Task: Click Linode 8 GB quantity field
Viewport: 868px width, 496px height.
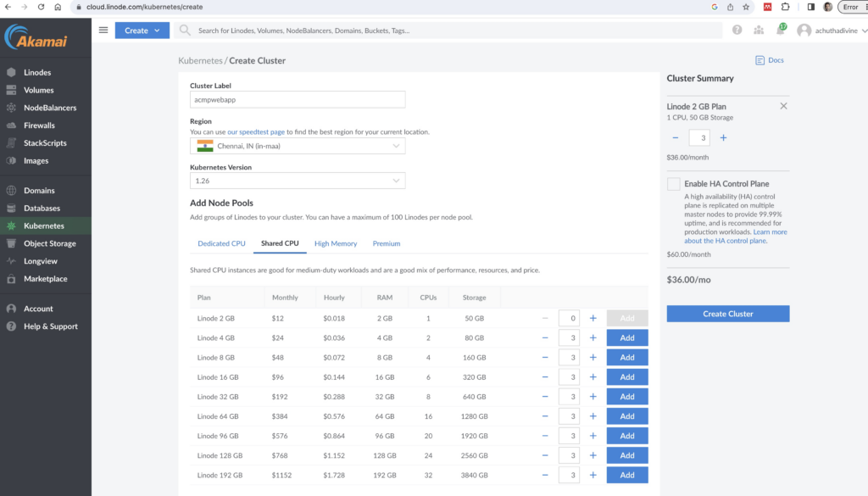Action: pos(569,358)
